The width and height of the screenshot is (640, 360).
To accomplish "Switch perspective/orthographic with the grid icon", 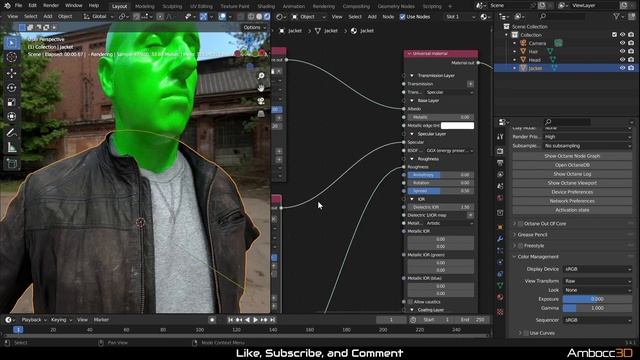I will (x=261, y=113).
